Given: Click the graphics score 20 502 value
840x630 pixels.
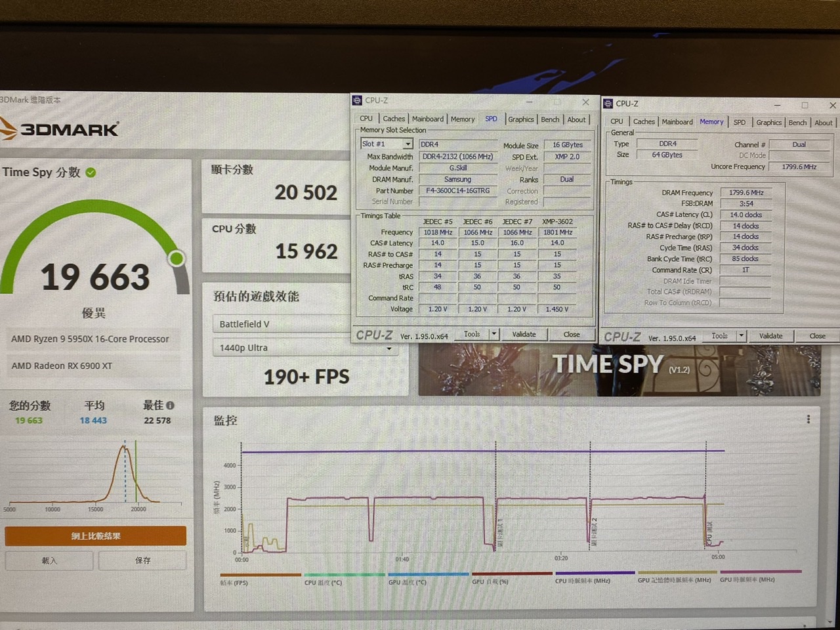Looking at the screenshot, I should pyautogui.click(x=306, y=192).
